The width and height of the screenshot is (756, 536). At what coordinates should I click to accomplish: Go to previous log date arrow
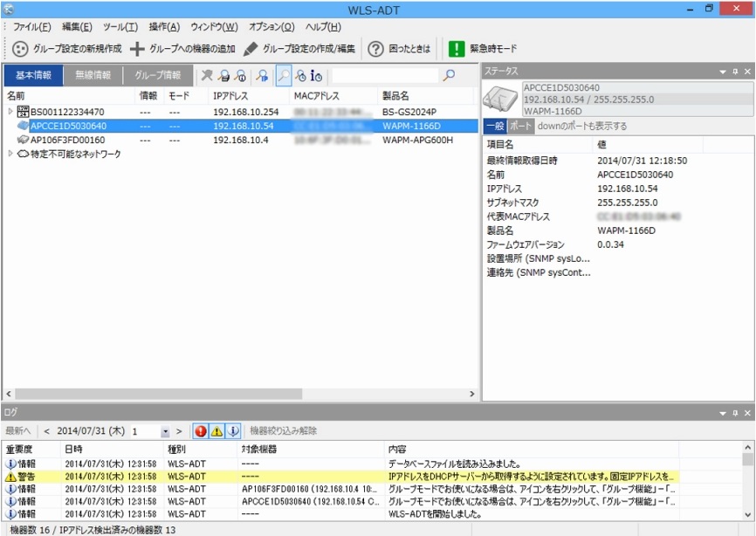click(46, 431)
